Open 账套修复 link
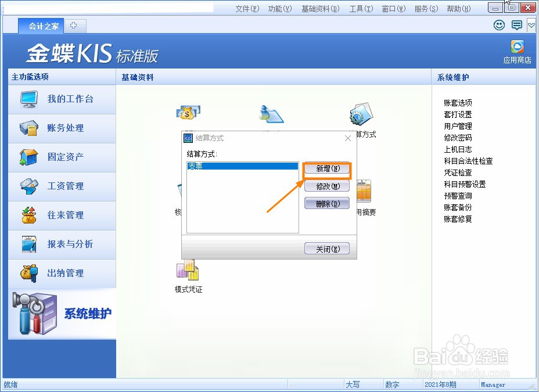The height and width of the screenshot is (392, 539). [458, 219]
